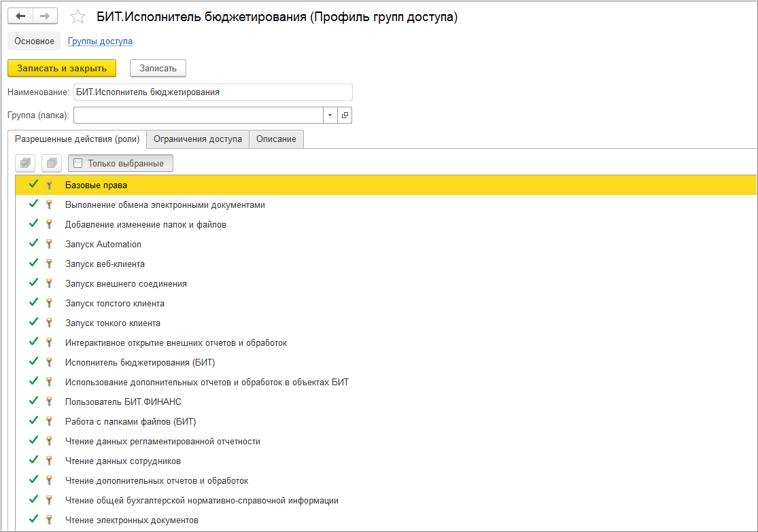Image resolution: width=758 pixels, height=532 pixels.
Task: Add this profile to favorites with star
Action: click(x=78, y=17)
